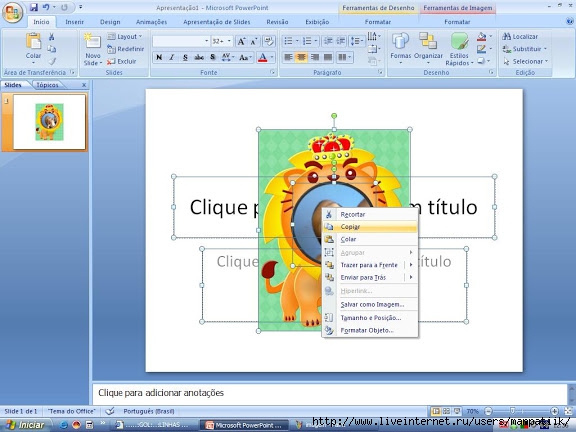576x432 pixels.
Task: Align text left
Action: point(288,57)
